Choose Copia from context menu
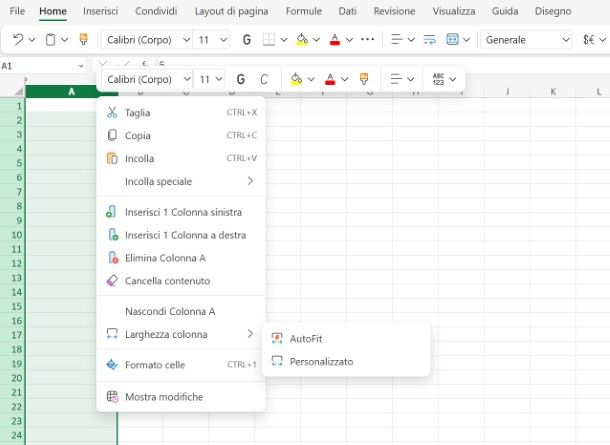The height and width of the screenshot is (445, 610). [181, 135]
